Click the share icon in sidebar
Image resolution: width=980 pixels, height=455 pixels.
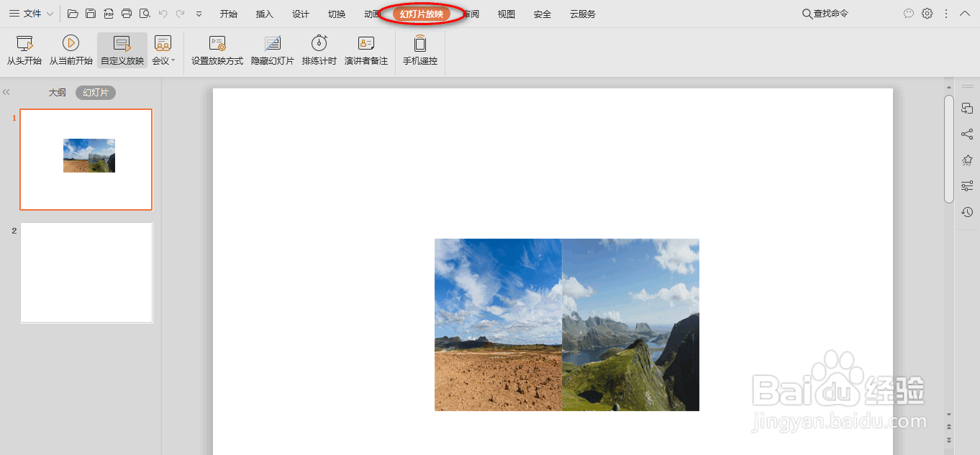click(x=967, y=134)
